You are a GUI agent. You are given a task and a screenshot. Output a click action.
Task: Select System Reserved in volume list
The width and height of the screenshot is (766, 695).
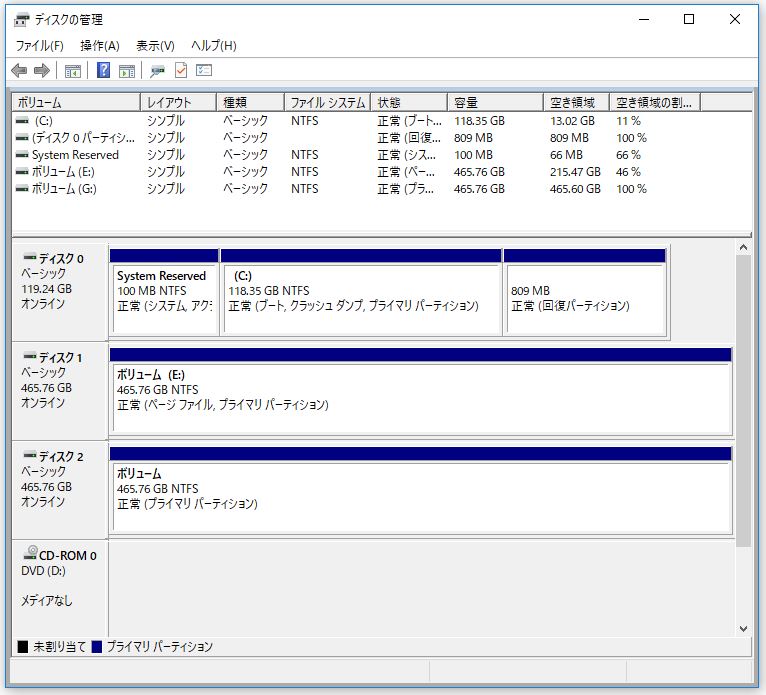(75, 155)
